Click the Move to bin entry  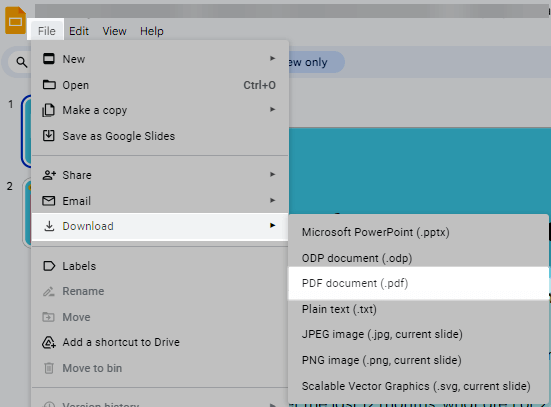click(x=160, y=368)
